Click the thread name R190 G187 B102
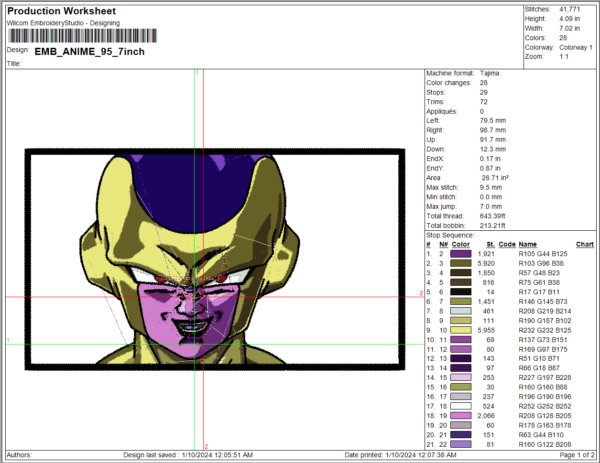Image resolution: width=600 pixels, height=463 pixels. [545, 321]
